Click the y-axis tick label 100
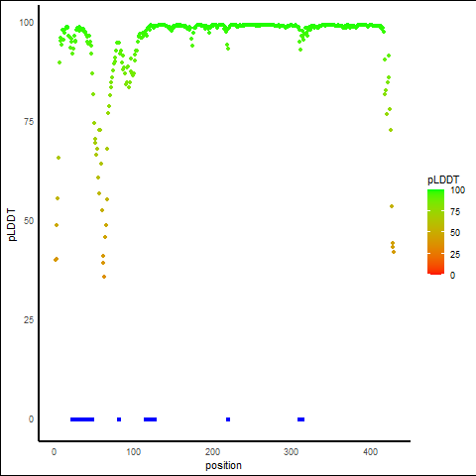Screen dimensions: 476x476 click(x=27, y=23)
